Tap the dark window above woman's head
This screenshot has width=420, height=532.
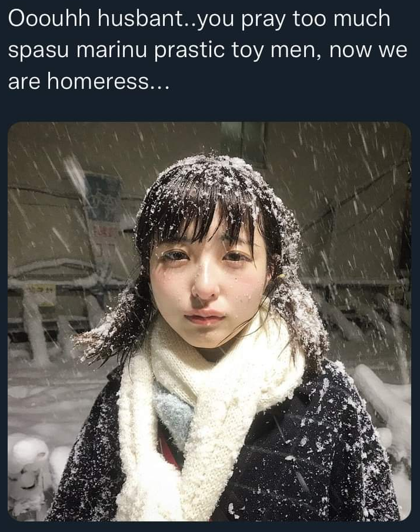click(x=244, y=142)
